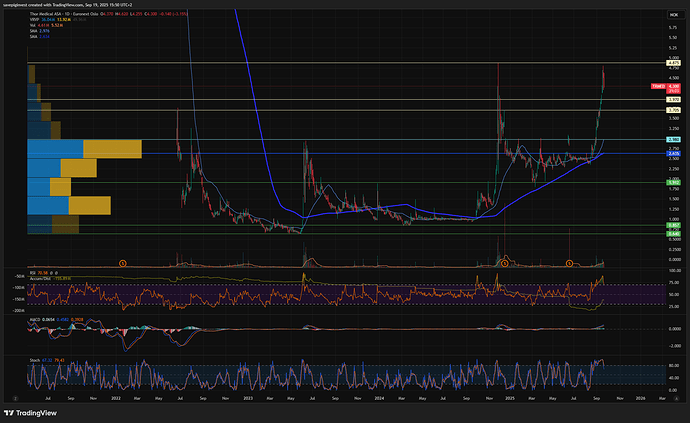690x423 pixels.
Task: Click the leftmost orange earnings marker
Action: click(122, 262)
